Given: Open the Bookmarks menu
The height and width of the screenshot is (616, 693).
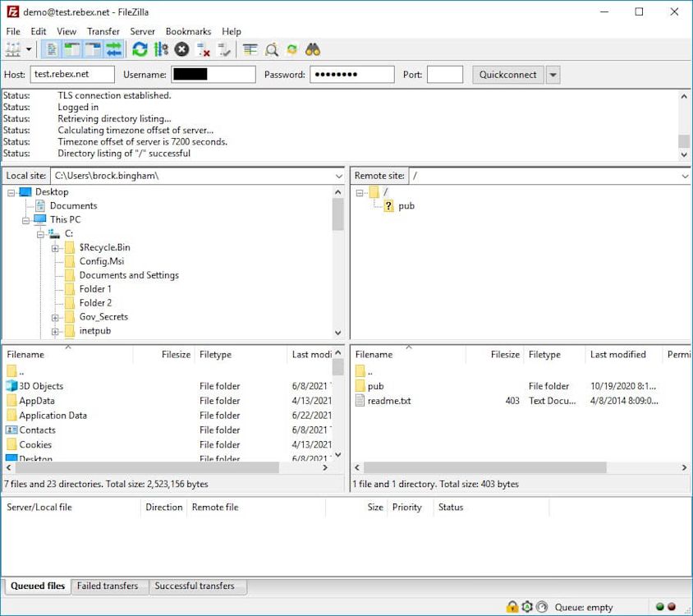Looking at the screenshot, I should pos(188,31).
